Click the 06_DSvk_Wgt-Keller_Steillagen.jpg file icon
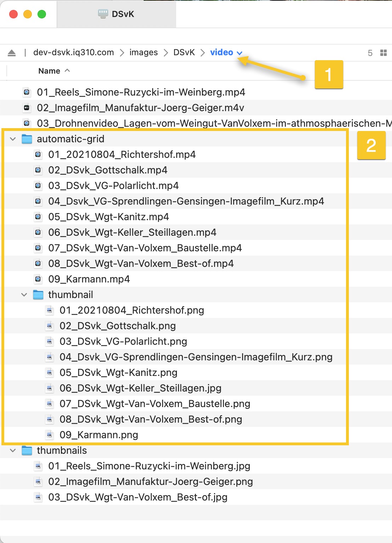 tap(50, 388)
